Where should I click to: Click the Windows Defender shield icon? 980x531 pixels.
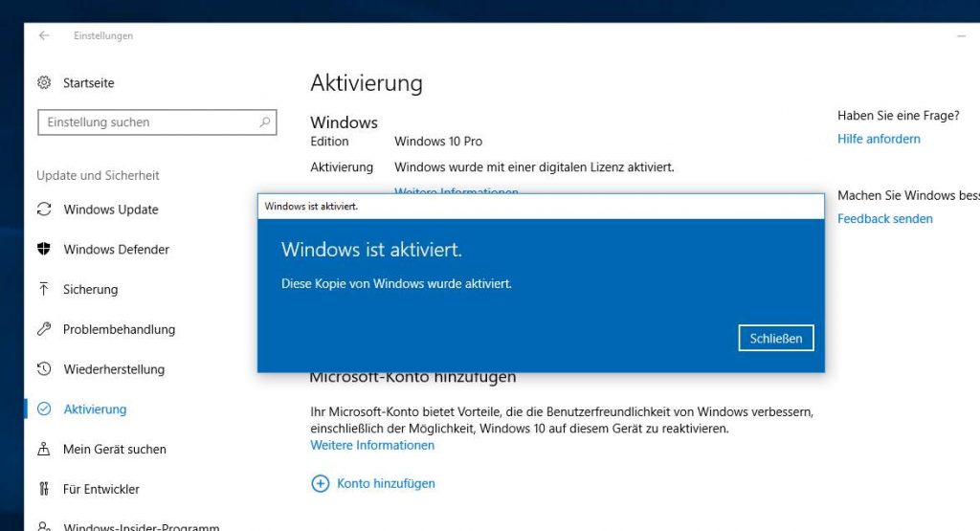tap(44, 250)
